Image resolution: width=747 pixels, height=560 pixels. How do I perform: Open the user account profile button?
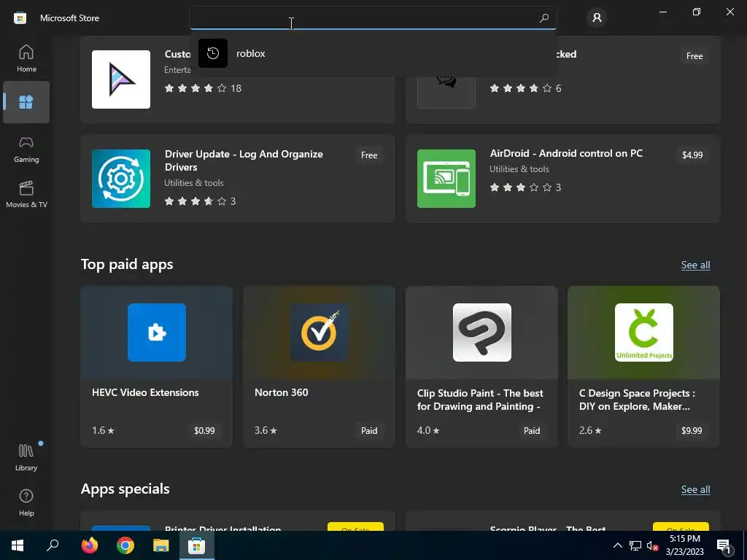click(597, 18)
